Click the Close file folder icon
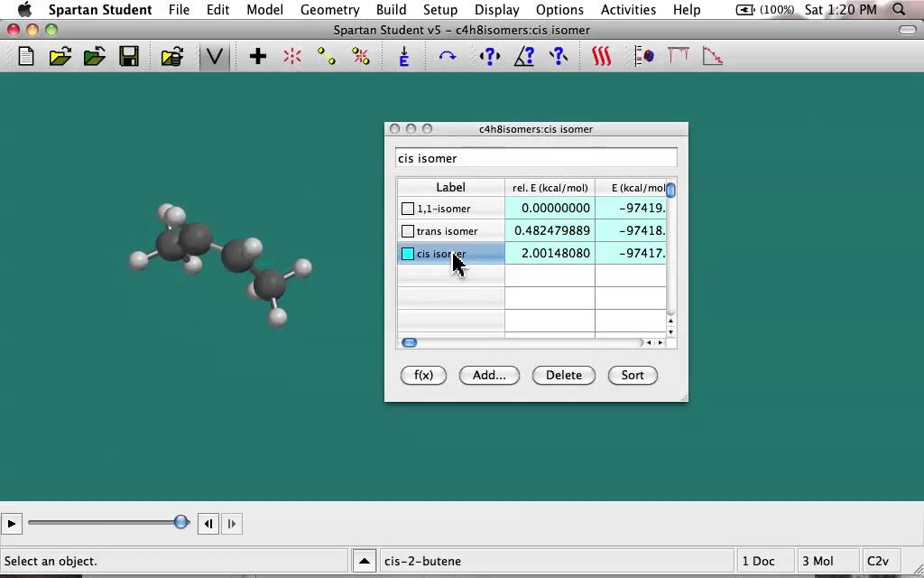The image size is (924, 578). point(94,57)
